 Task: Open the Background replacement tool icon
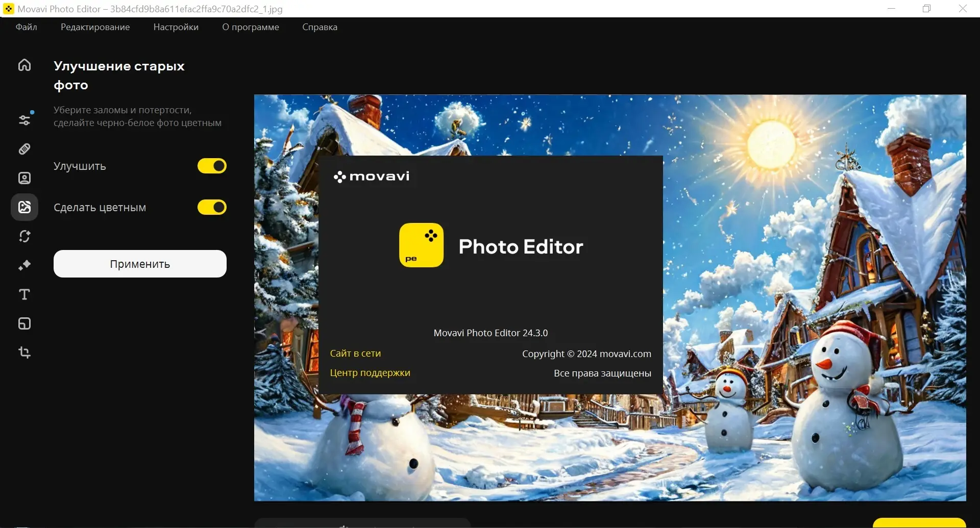[24, 236]
